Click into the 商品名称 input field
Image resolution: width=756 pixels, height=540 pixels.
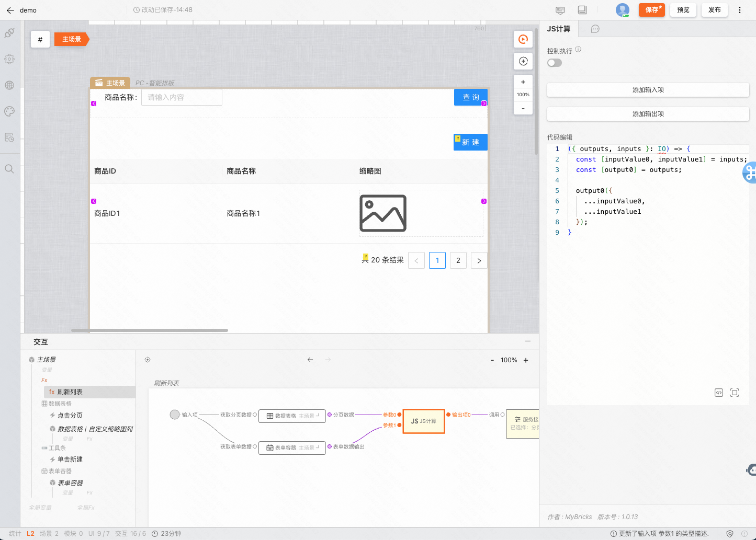coord(182,97)
